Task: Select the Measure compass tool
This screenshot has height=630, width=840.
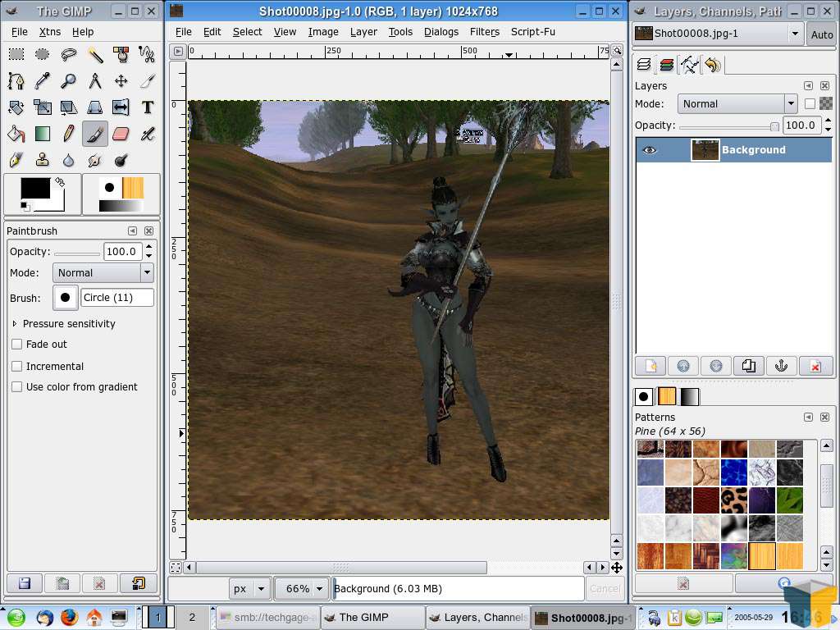Action: pyautogui.click(x=95, y=81)
